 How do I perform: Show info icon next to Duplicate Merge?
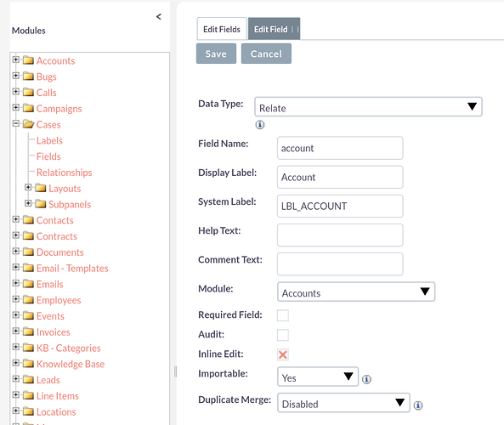(418, 405)
